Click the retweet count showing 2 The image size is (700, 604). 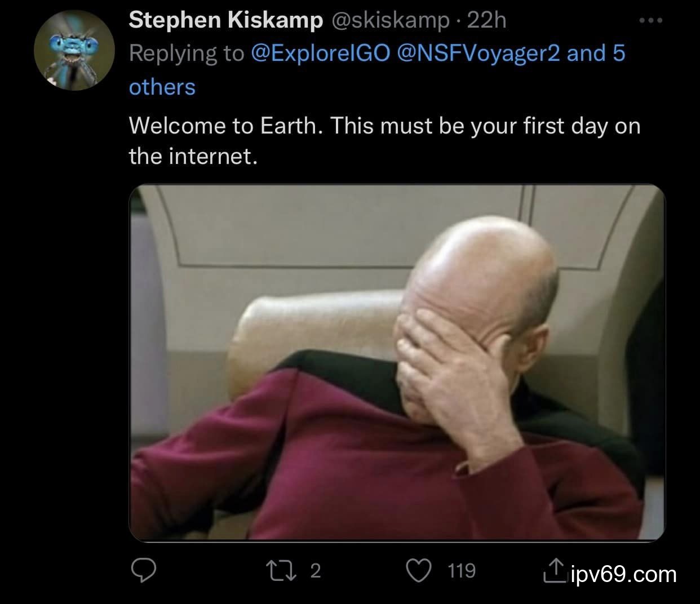[x=316, y=571]
